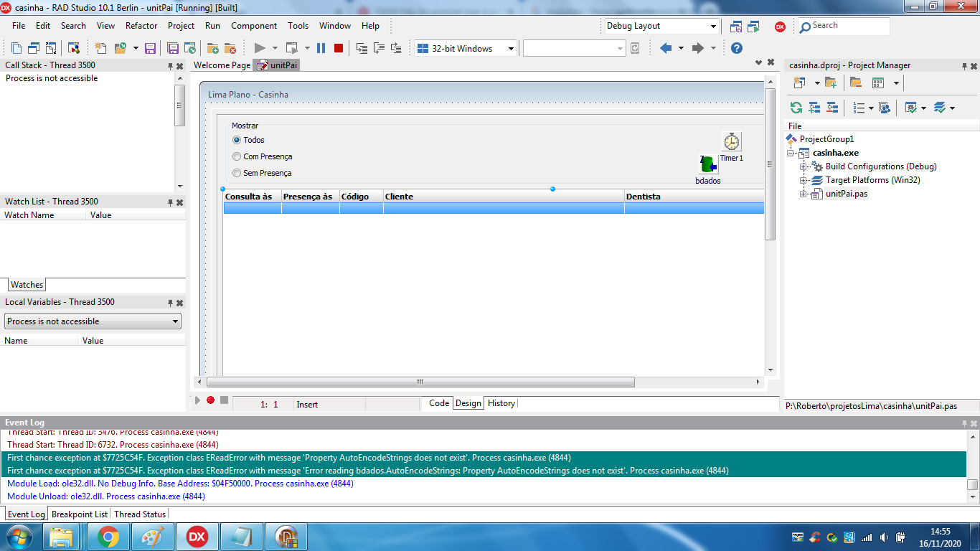Click the blue Back navigation arrow
This screenshot has height=551, width=980.
(x=666, y=48)
